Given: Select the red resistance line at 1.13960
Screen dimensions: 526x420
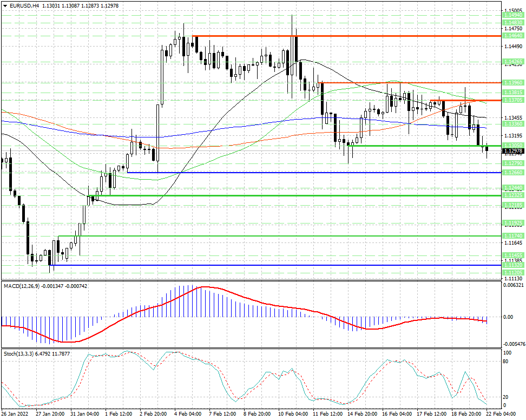Looking at the screenshot, I should (410, 82).
